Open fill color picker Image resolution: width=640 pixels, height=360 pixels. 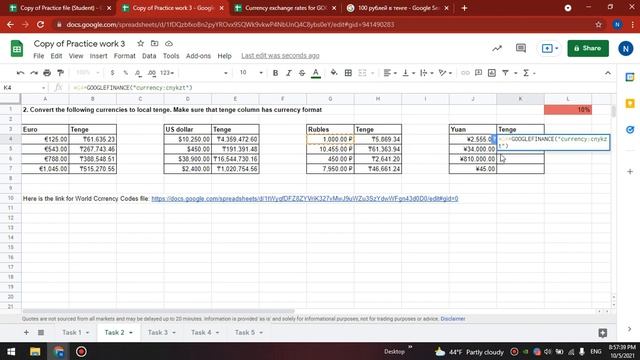(334, 73)
